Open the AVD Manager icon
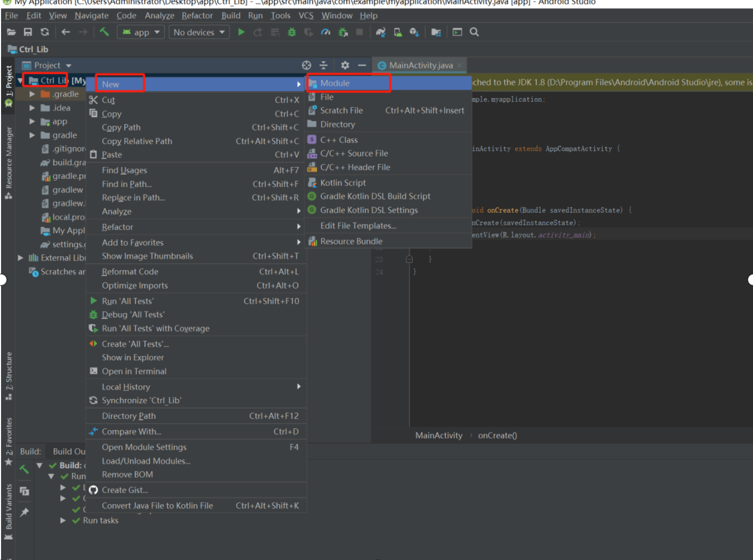Screen dimensions: 753x560 coord(398,32)
